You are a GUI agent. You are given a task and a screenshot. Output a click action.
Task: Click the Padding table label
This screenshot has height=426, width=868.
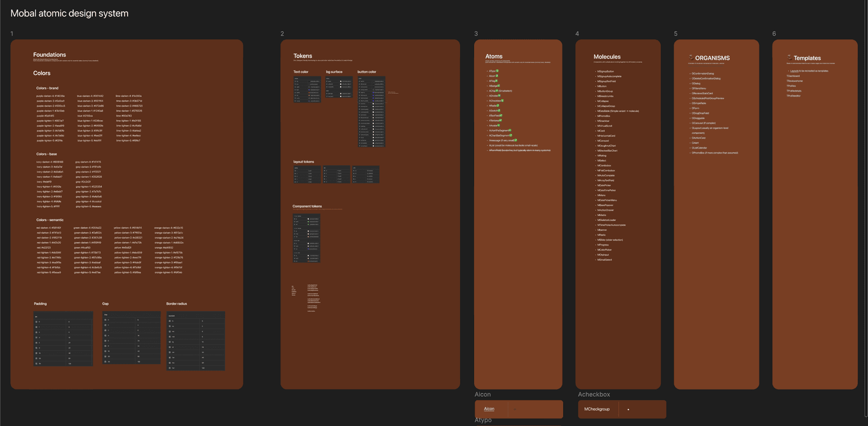(40, 304)
